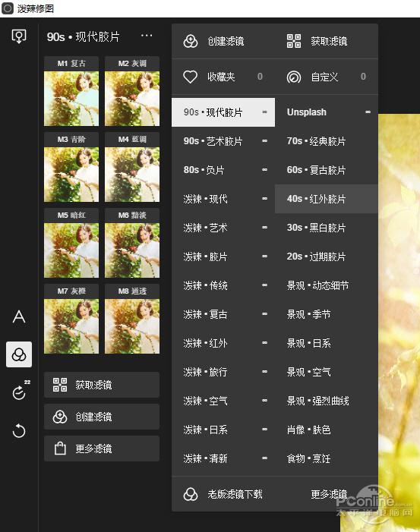
Task: Apply the M8 通透 filter thumbnail
Action: click(x=132, y=320)
